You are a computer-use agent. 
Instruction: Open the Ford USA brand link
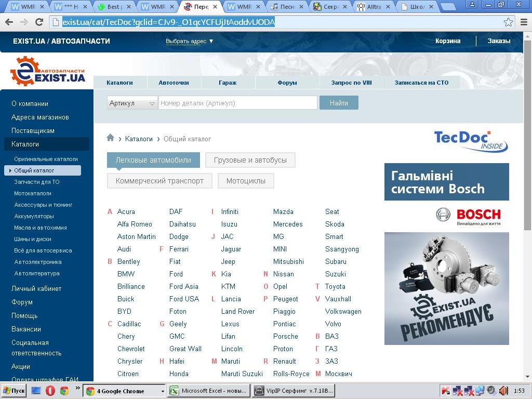tap(184, 299)
